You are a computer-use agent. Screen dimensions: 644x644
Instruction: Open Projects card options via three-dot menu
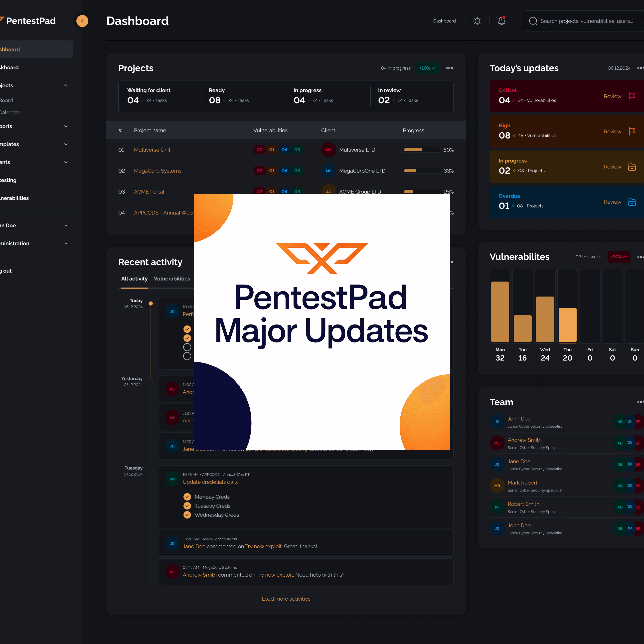449,68
